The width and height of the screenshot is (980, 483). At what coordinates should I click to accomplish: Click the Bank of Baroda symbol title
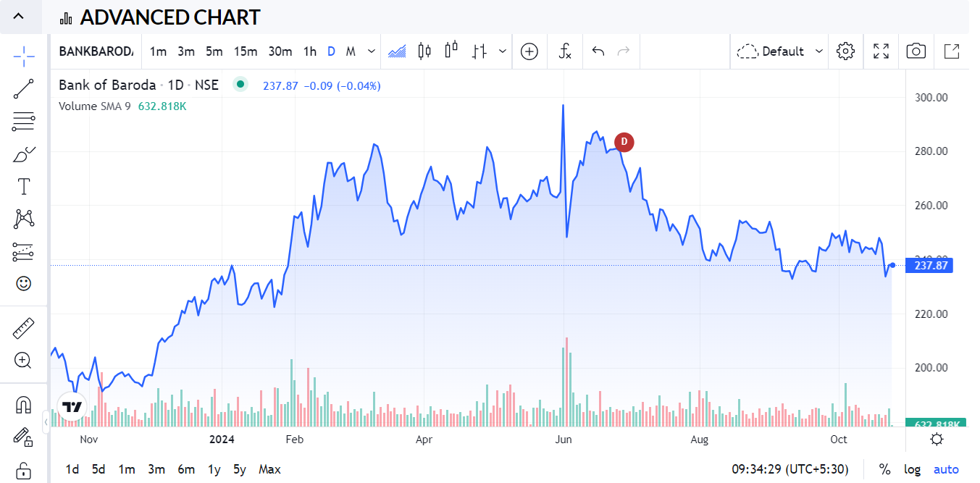click(x=107, y=85)
